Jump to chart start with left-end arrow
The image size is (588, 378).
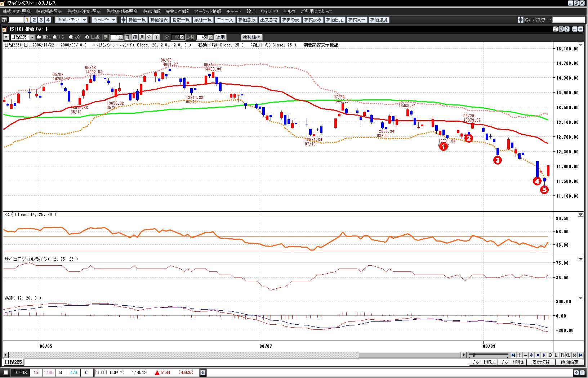click(x=513, y=355)
